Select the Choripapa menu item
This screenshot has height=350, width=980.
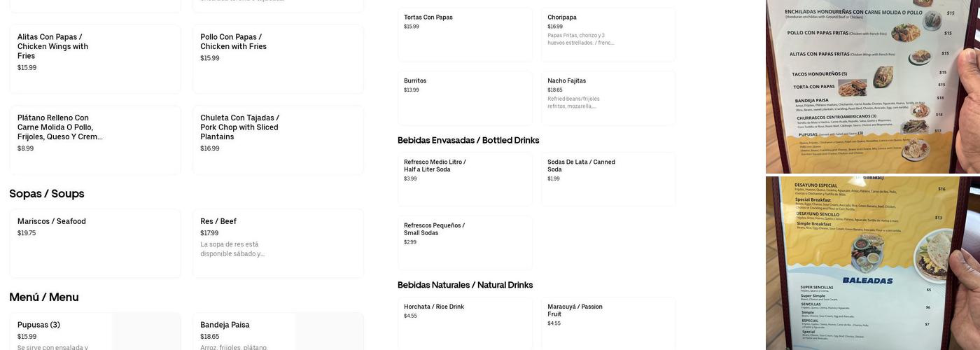(x=608, y=34)
